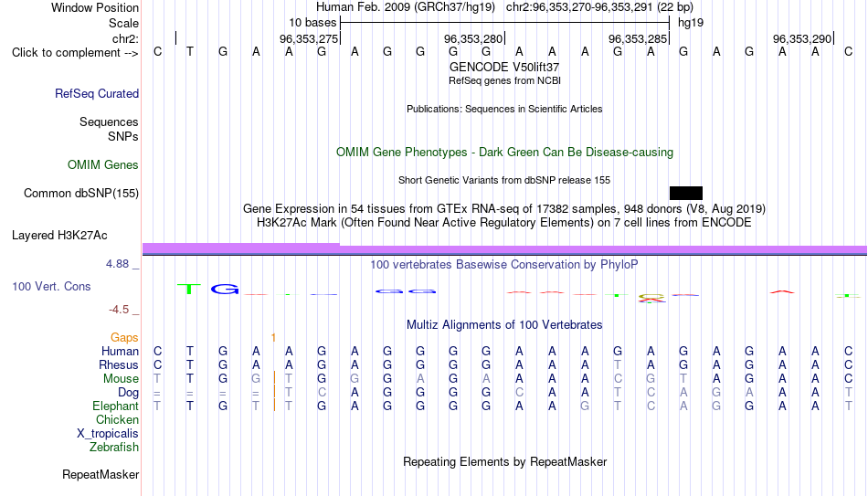This screenshot has height=496, width=868.
Task: Select the Zebrafish alignment row label
Action: pyautogui.click(x=114, y=448)
